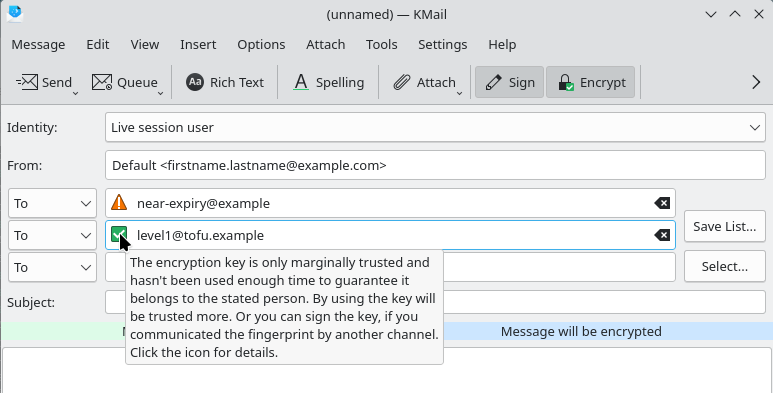Open the Tools menu
Viewport: 773px width, 393px height.
(382, 44)
